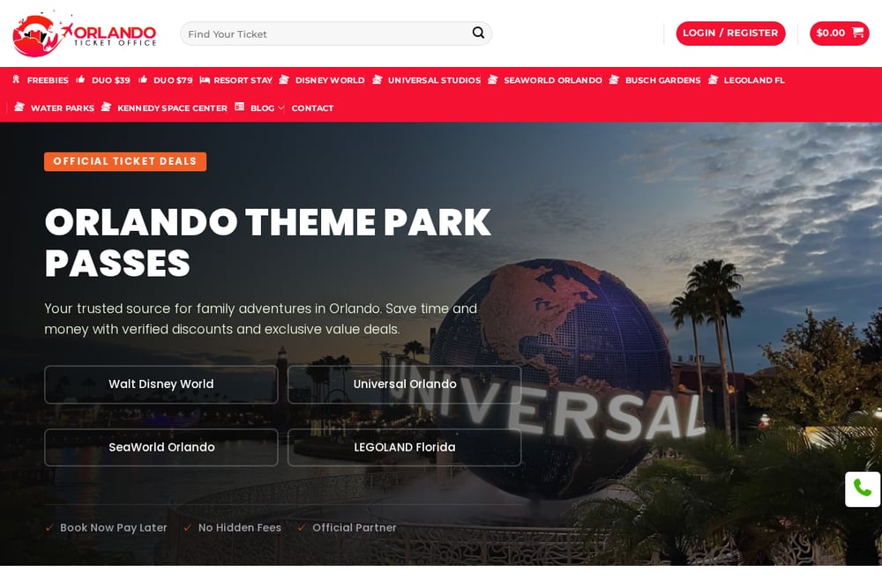Open the Universal Studios menu item
Image resolution: width=882 pixels, height=588 pixels.
[x=434, y=80]
